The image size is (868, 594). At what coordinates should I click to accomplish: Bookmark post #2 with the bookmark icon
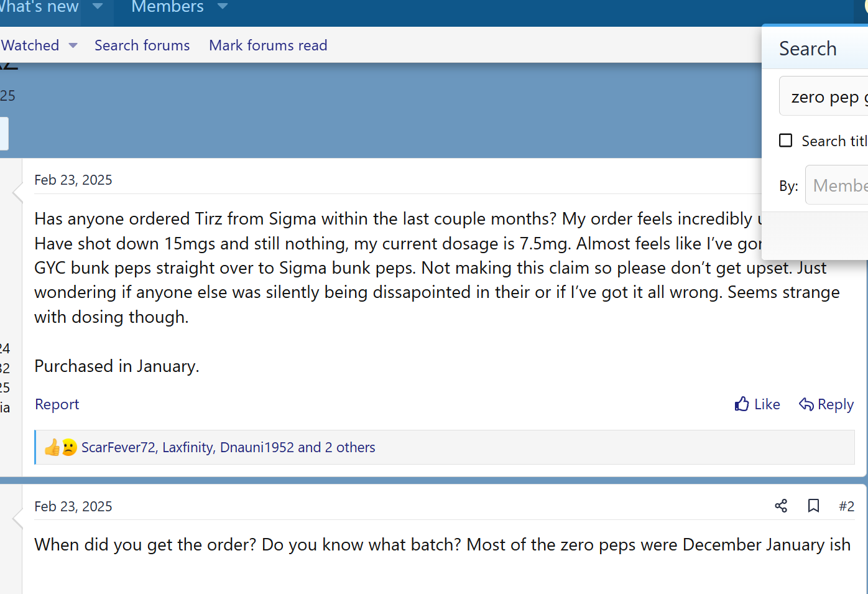point(813,506)
